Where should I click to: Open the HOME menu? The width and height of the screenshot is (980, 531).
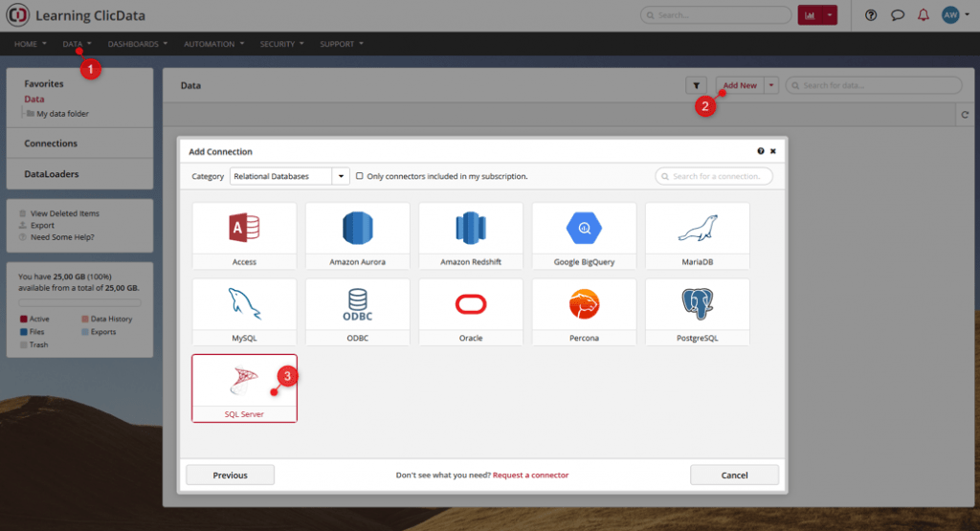pos(30,44)
